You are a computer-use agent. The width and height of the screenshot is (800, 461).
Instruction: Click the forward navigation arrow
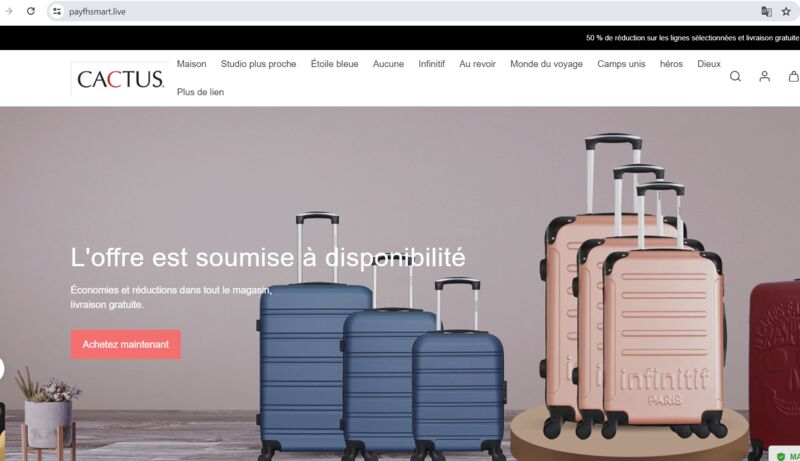9,11
